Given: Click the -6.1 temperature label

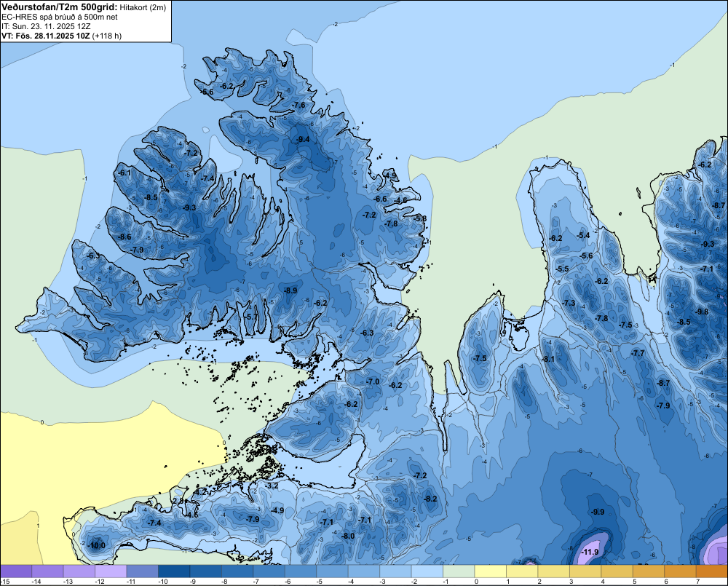Looking at the screenshot, I should [x=125, y=173].
